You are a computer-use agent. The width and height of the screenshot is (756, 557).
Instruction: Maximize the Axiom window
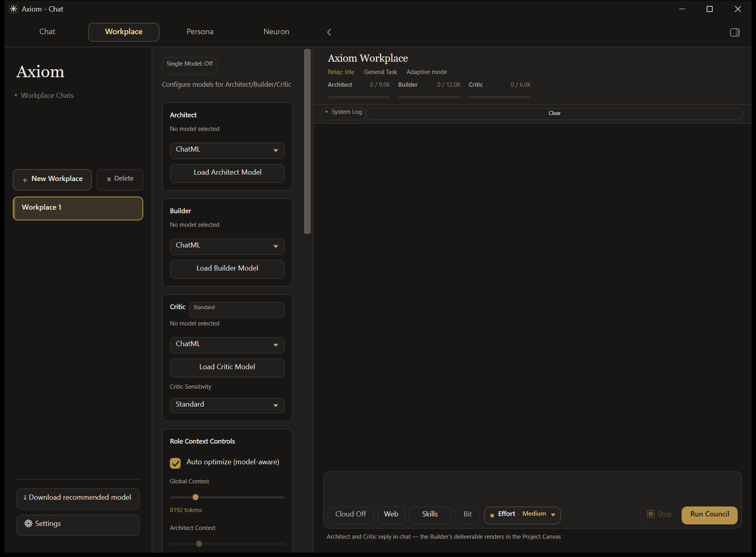tap(709, 9)
